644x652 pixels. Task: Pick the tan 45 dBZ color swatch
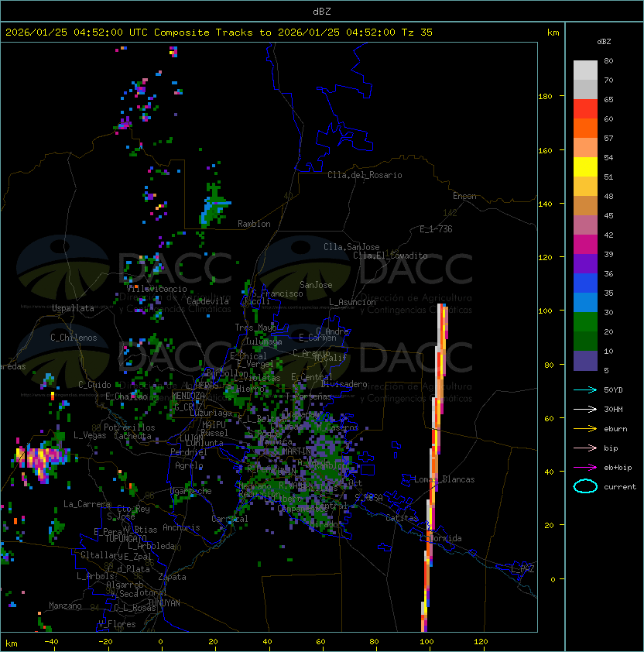tap(585, 205)
